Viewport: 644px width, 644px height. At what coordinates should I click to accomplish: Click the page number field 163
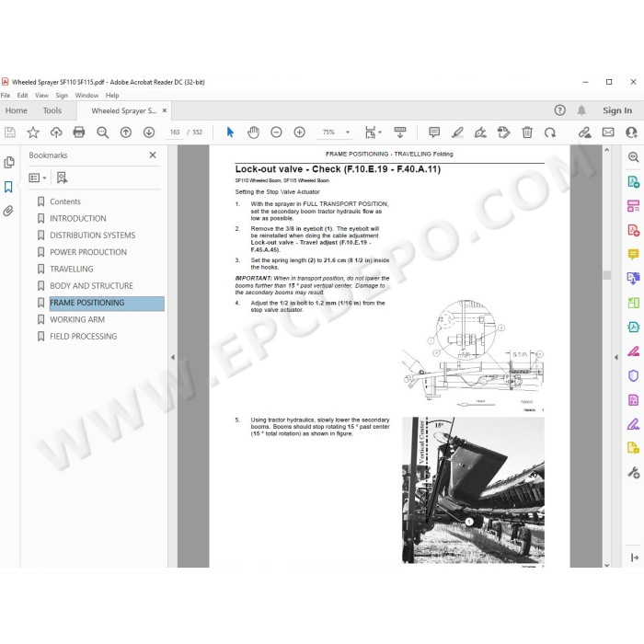coord(175,132)
